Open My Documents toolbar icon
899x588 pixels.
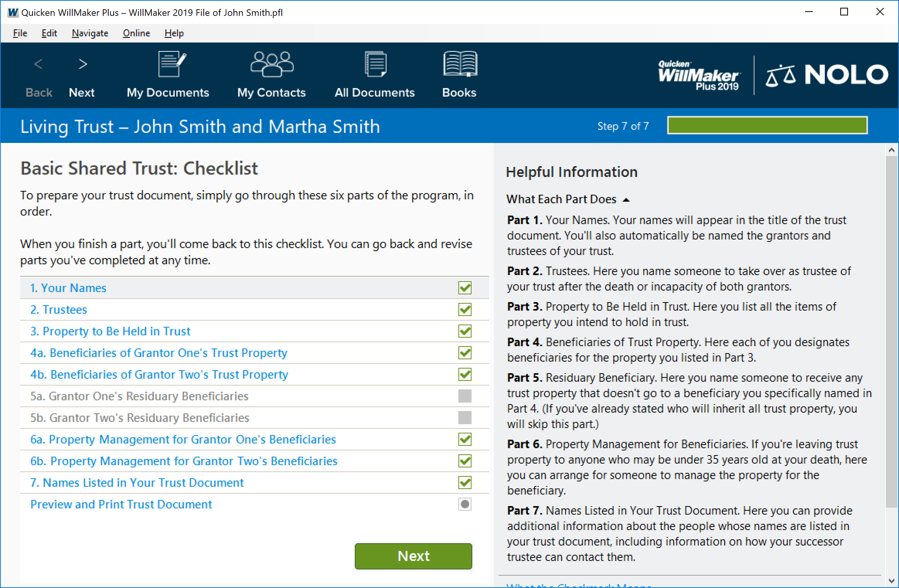[172, 65]
